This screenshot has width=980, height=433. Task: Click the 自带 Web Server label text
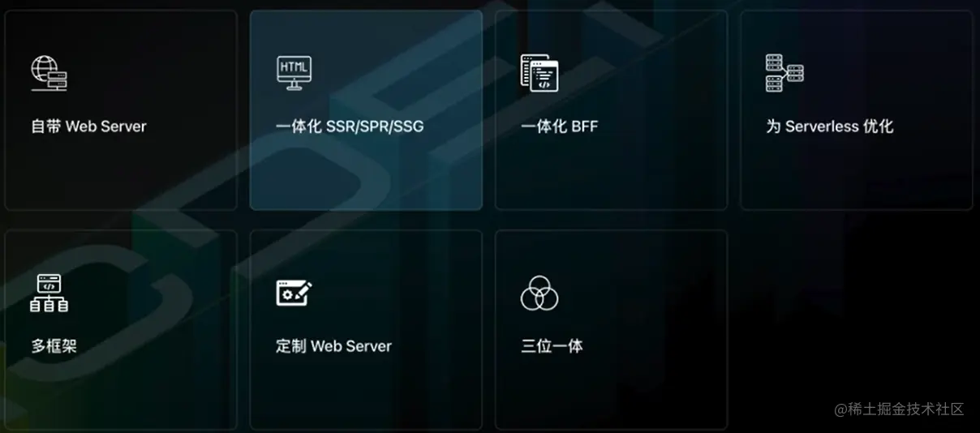click(88, 126)
